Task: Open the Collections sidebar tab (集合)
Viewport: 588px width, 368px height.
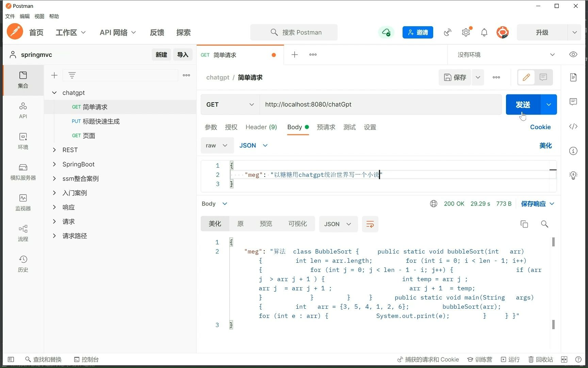Action: pyautogui.click(x=23, y=80)
